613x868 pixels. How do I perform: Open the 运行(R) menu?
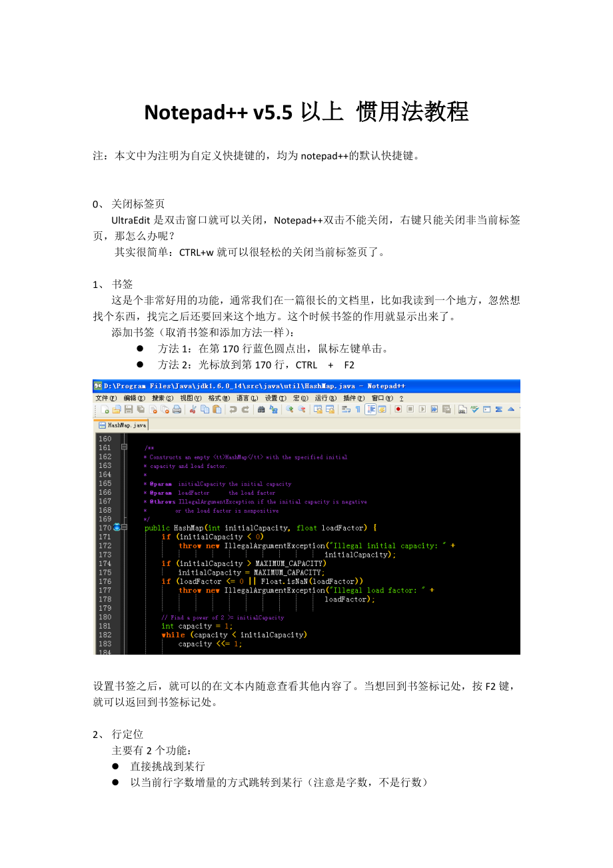326,398
